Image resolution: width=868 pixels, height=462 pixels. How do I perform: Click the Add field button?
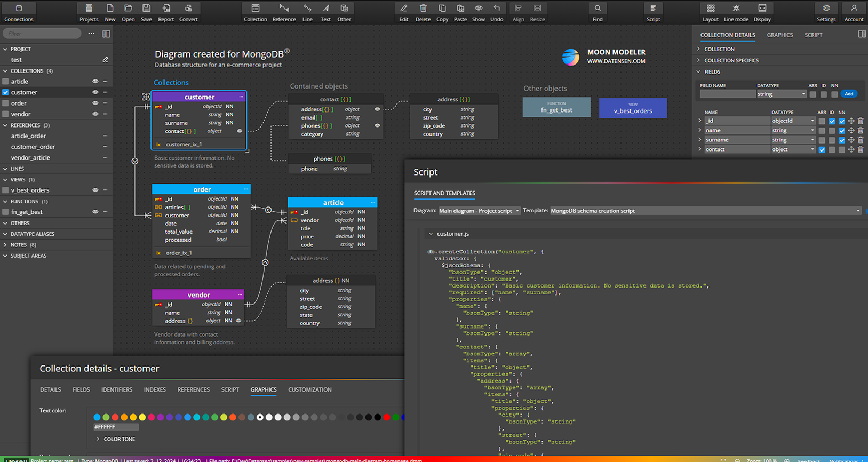[849, 94]
